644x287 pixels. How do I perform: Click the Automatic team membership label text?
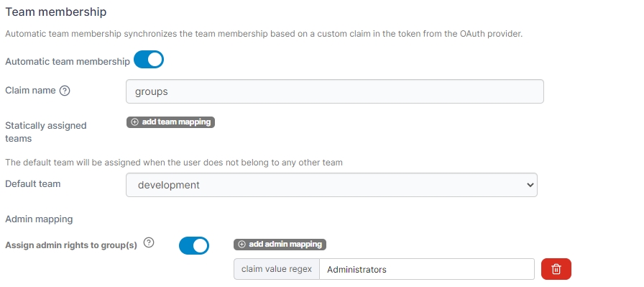click(68, 62)
